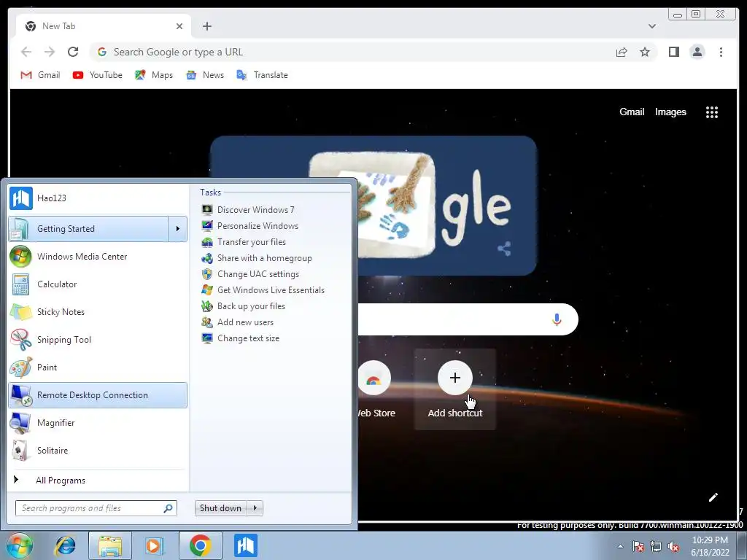Open Chrome's three-dot menu
The image size is (747, 560).
pos(721,52)
